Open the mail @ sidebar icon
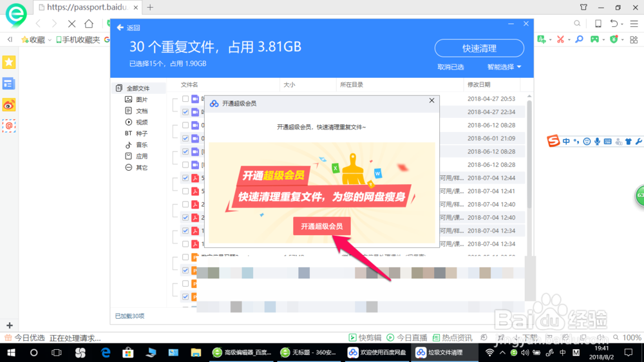Image resolution: width=644 pixels, height=362 pixels. 8,126
